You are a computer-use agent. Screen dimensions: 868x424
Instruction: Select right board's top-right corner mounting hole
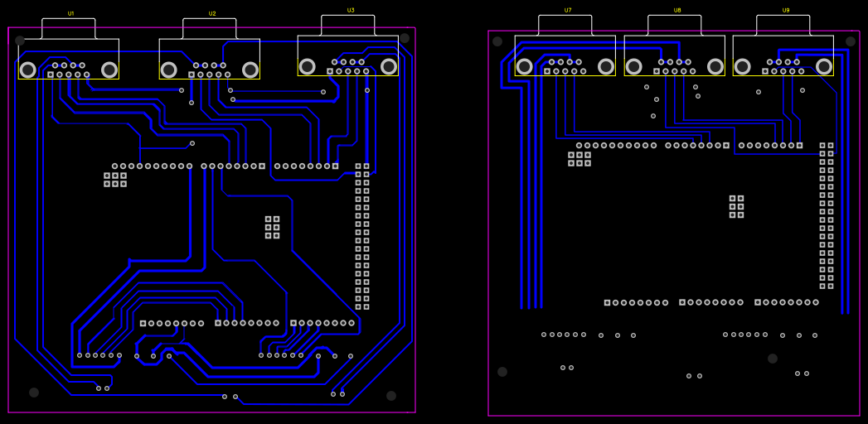(x=851, y=41)
